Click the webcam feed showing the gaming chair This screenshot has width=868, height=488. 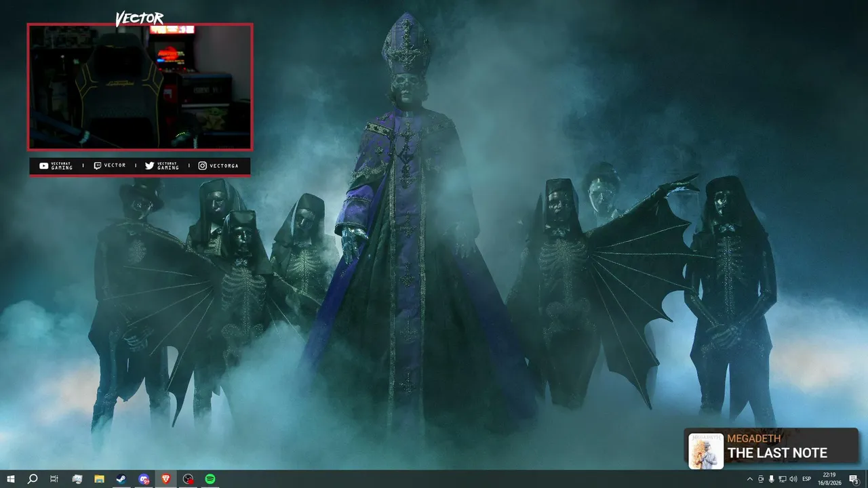(140, 87)
